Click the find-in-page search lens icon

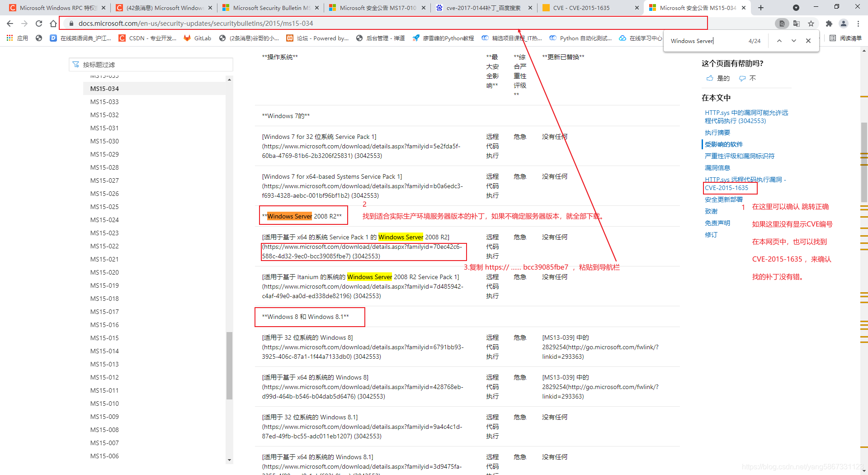[x=782, y=24]
